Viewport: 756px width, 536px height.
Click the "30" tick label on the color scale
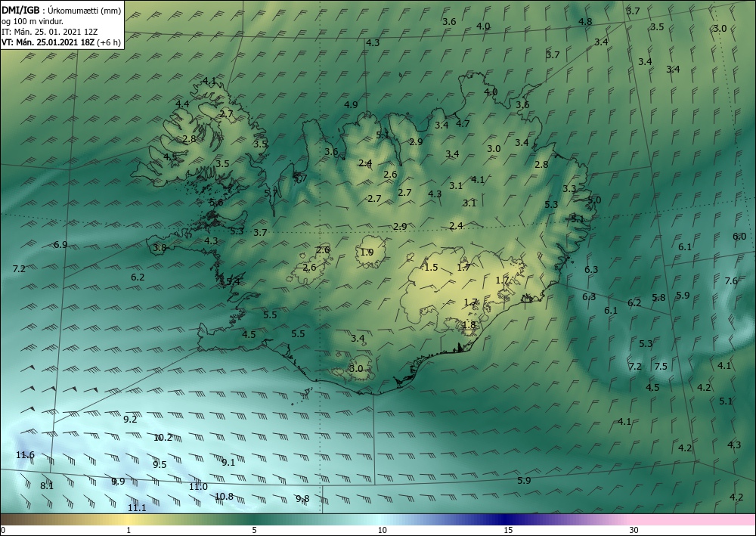(634, 530)
